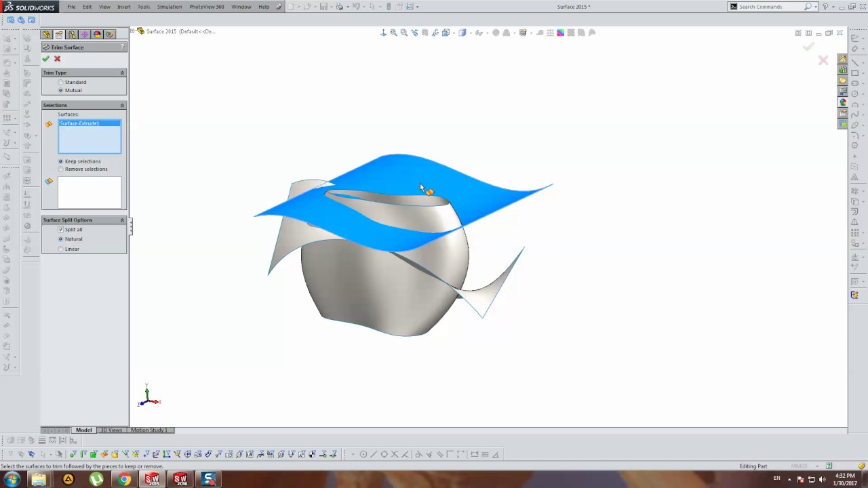Screen dimensions: 868x488
Task: Open Display Style cube icon
Action: (462, 33)
